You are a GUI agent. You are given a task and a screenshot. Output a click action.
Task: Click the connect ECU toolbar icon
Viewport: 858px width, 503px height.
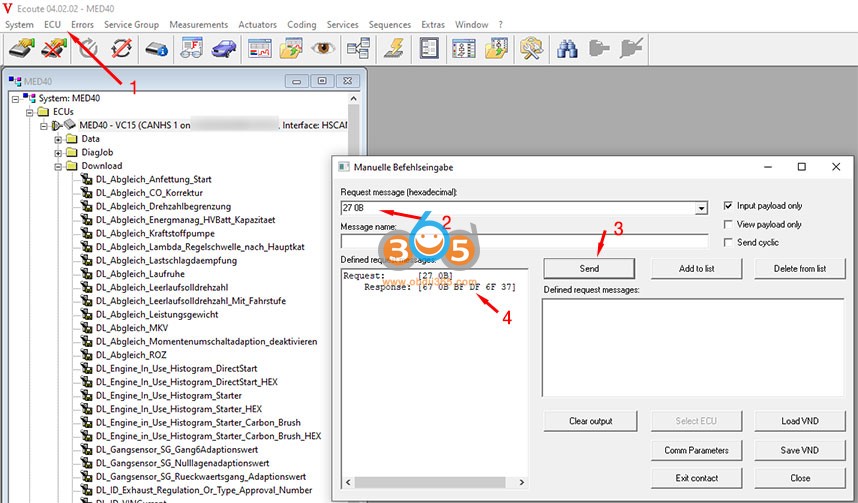22,48
